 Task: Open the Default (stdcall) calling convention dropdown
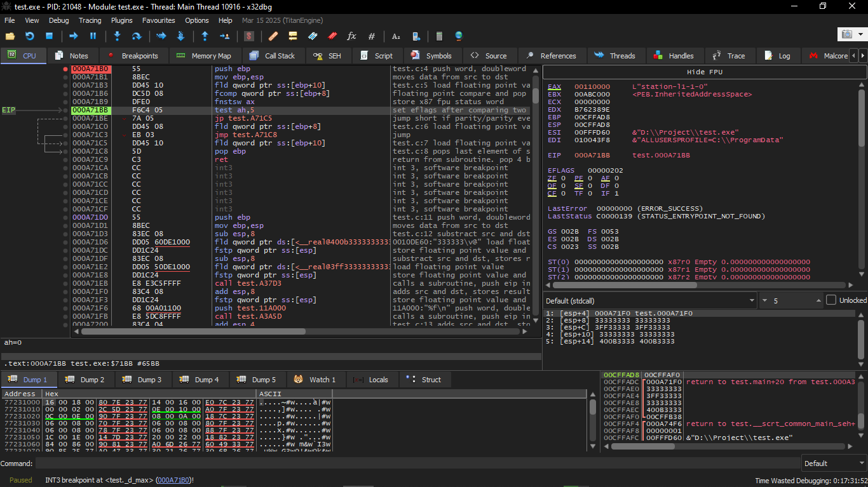point(649,300)
